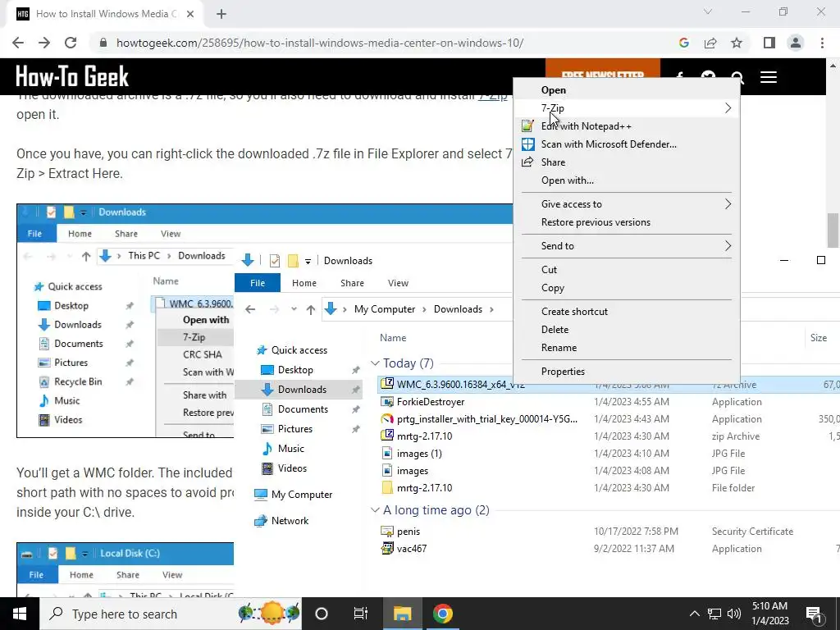
Task: Bookmark this page with the star icon
Action: point(737,43)
